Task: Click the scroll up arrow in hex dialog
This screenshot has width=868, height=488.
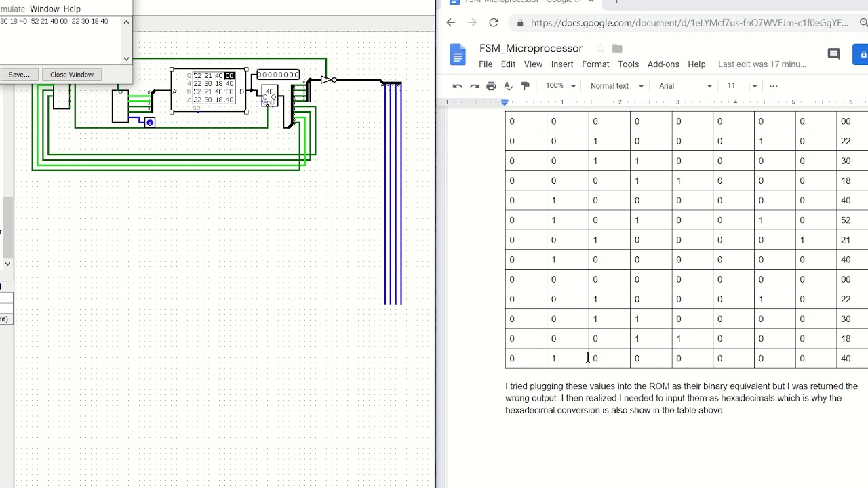Action: click(x=126, y=22)
